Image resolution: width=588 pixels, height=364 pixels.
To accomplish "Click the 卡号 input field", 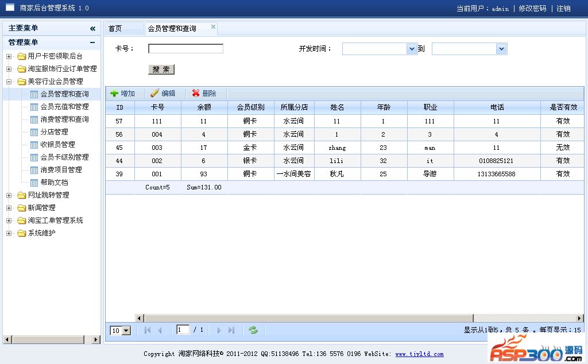I will [185, 49].
